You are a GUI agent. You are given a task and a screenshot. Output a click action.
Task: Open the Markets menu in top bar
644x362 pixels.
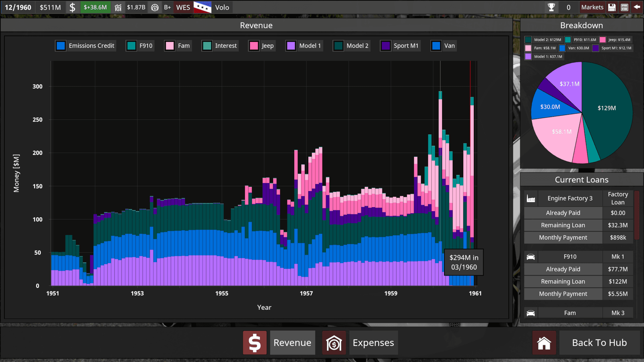tap(592, 7)
